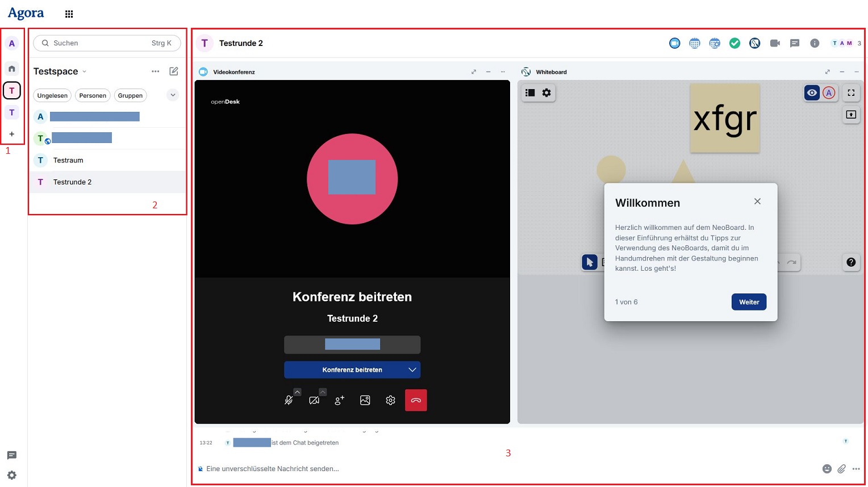Screen dimensions: 868x487
Task: Show room info via the header info icon
Action: pos(815,43)
